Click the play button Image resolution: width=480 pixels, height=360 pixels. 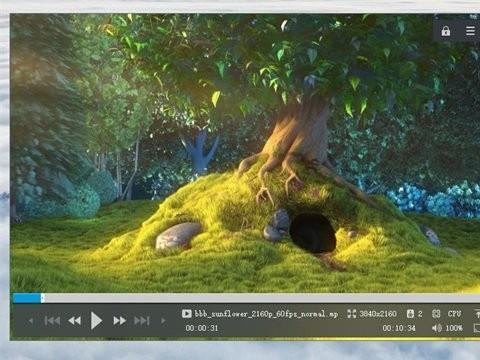96,321
